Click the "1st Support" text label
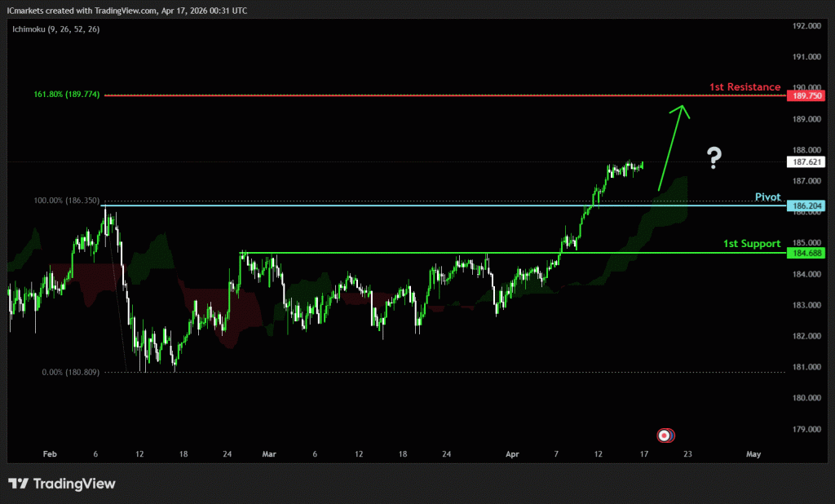This screenshot has height=504, width=835. pos(752,244)
